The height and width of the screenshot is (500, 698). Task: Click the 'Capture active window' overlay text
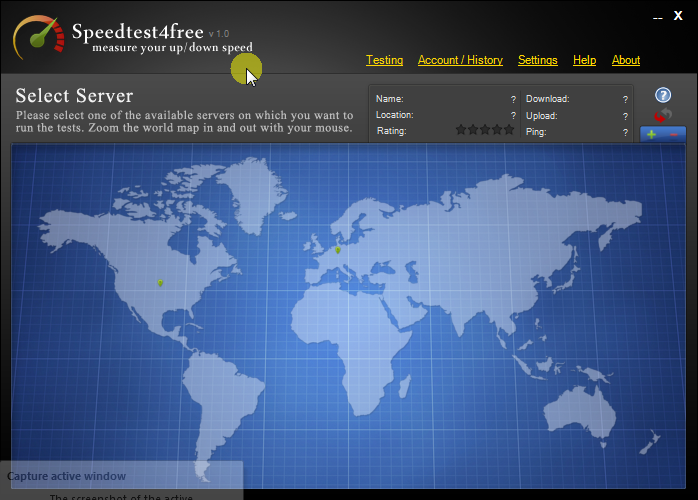pyautogui.click(x=66, y=476)
